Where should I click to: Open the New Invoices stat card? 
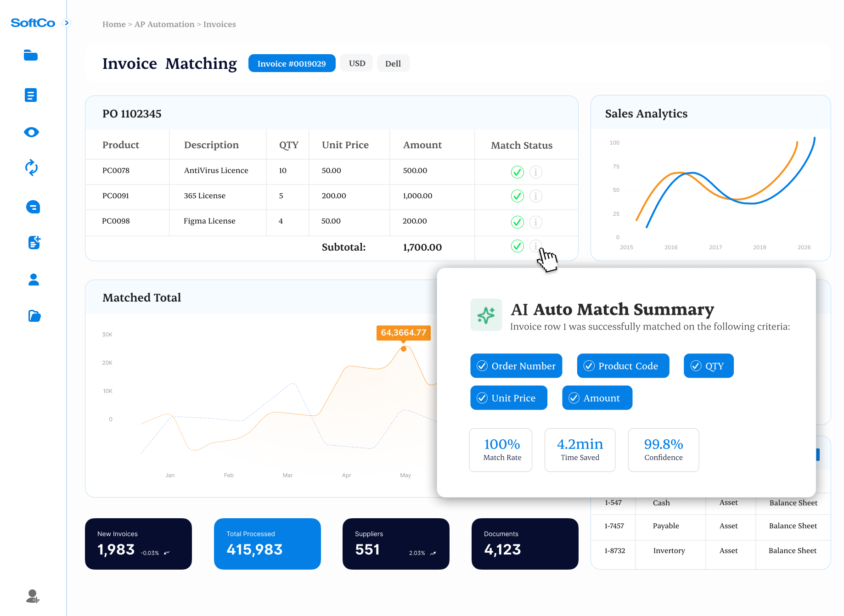pyautogui.click(x=138, y=544)
